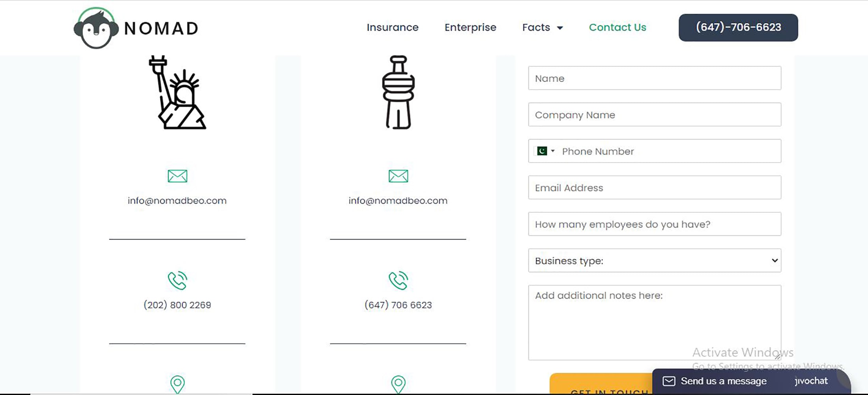Open the country flag code selector
The width and height of the screenshot is (868, 395).
(545, 151)
